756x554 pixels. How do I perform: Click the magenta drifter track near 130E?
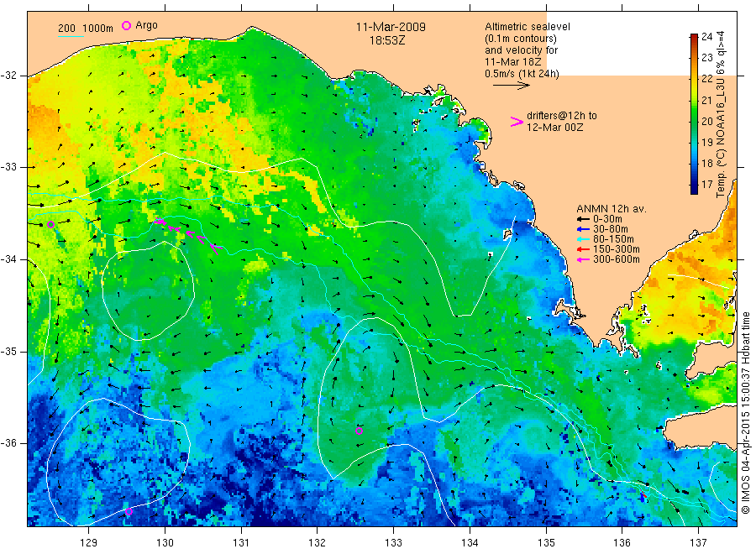[x=188, y=234]
